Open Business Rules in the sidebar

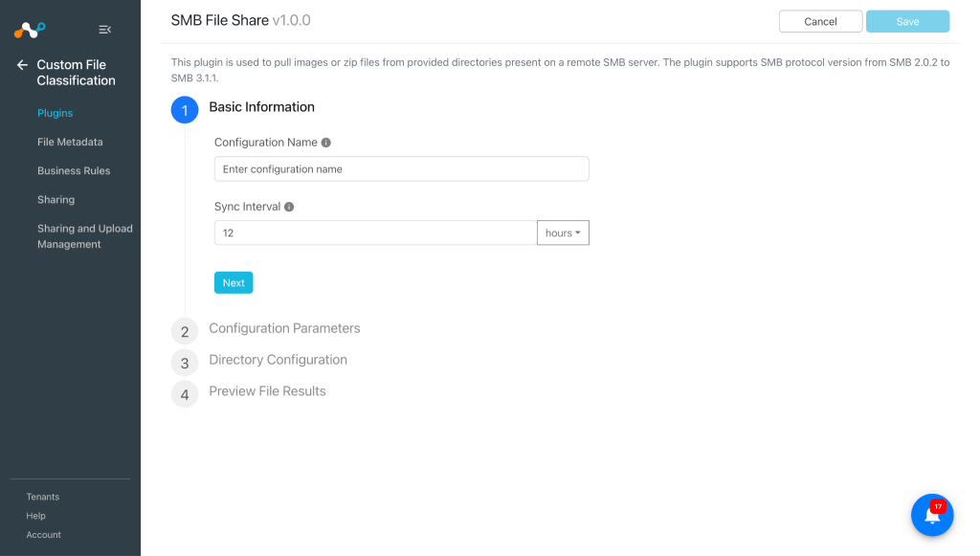pyautogui.click(x=74, y=170)
